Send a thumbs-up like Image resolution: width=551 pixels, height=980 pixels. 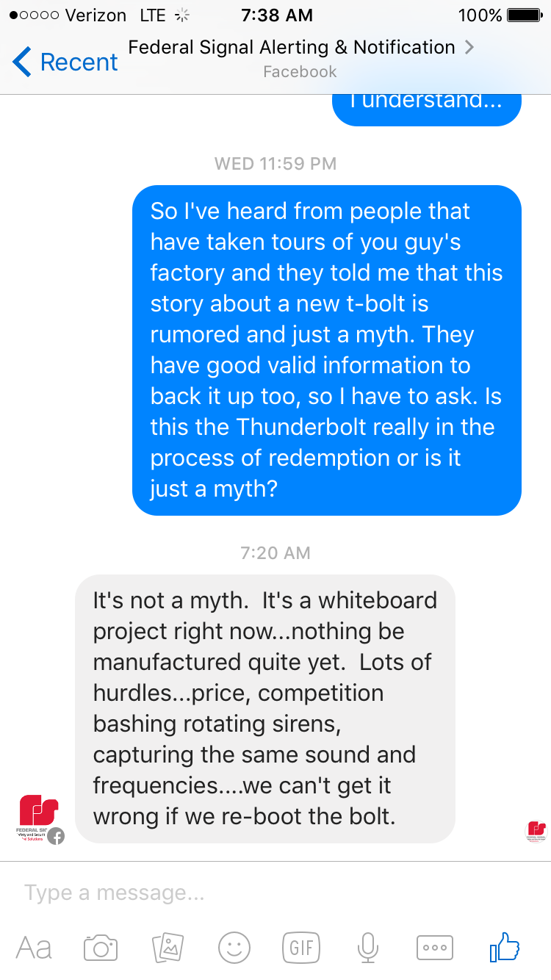click(505, 947)
